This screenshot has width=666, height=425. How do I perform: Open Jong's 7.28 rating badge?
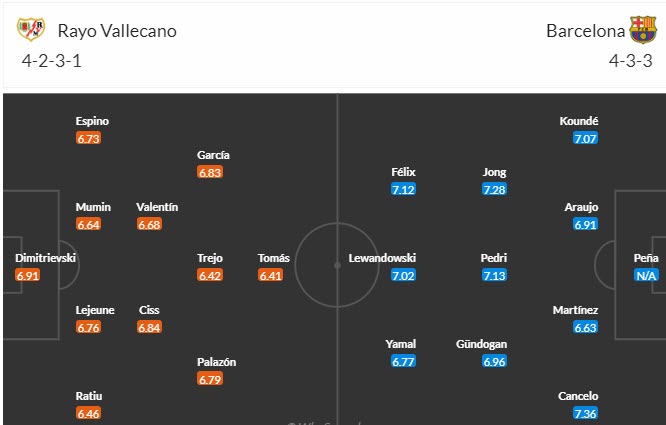pyautogui.click(x=494, y=189)
